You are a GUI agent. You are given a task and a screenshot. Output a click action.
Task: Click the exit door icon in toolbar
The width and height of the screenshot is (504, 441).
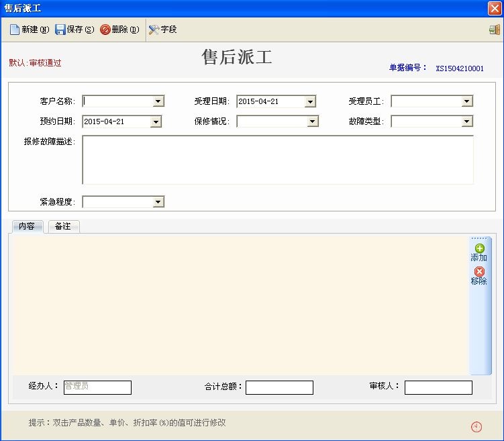coord(495,30)
